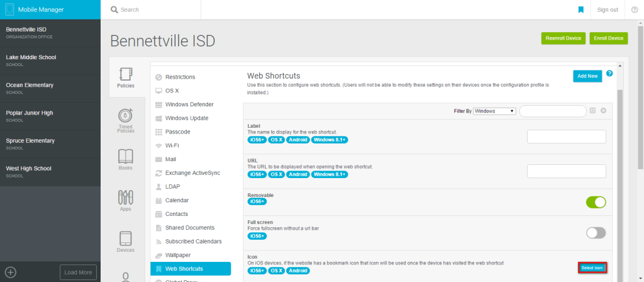644x282 pixels.
Task: Click the export icon next to filter box
Action: click(592, 111)
